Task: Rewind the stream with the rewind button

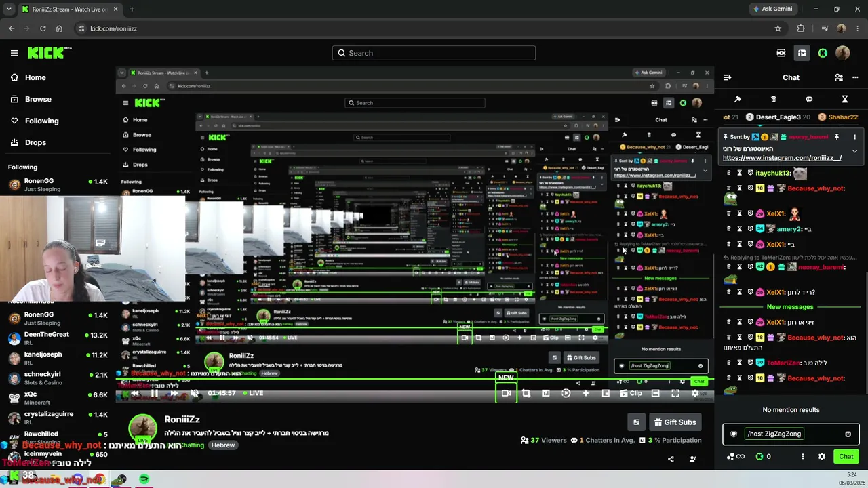Action: pyautogui.click(x=135, y=393)
